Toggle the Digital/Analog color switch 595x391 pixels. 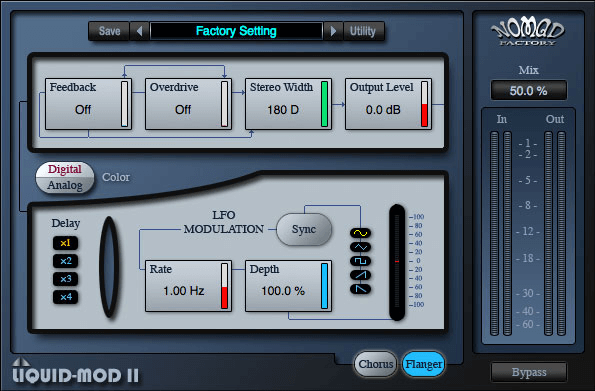click(65, 177)
